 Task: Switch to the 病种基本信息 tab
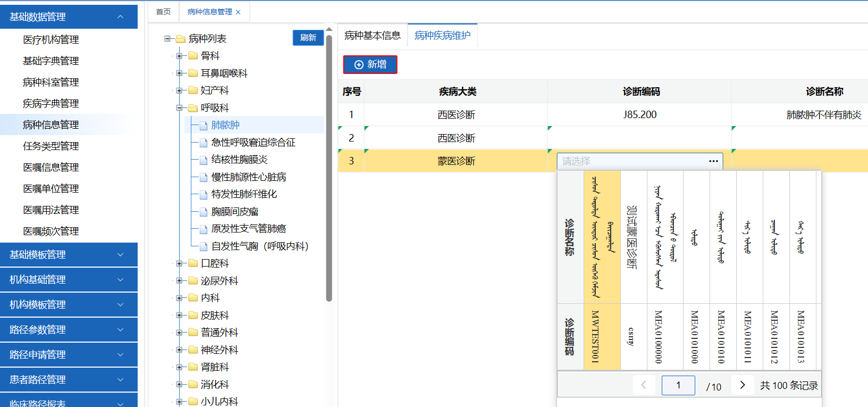(x=372, y=36)
